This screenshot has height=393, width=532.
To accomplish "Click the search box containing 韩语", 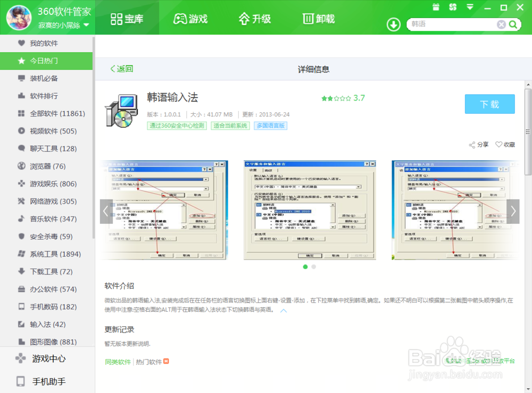I will pos(453,24).
